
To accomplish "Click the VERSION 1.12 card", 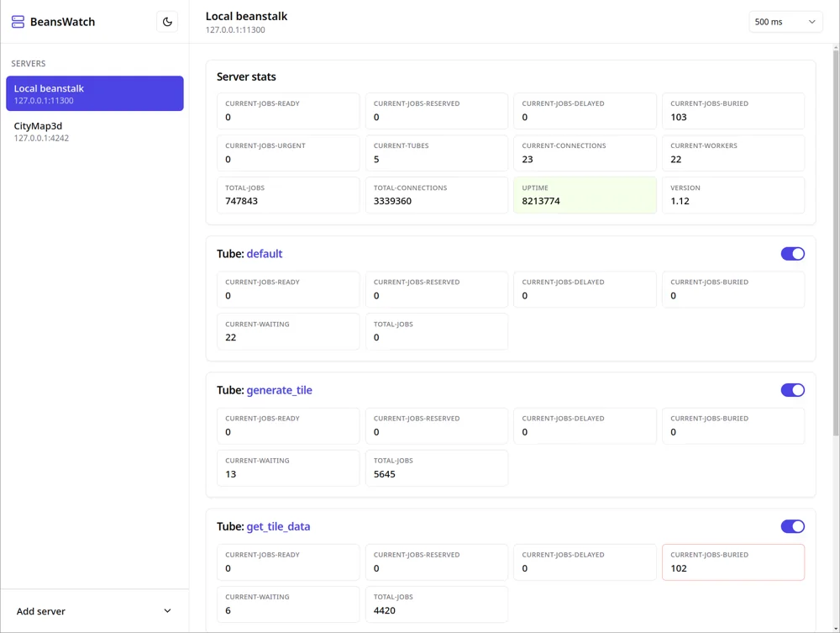I will pyautogui.click(x=733, y=195).
